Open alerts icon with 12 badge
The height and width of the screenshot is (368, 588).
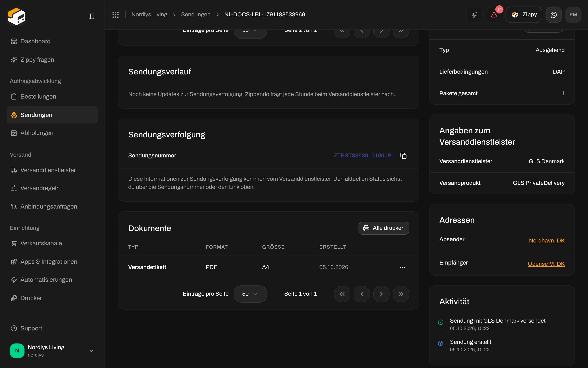[494, 15]
